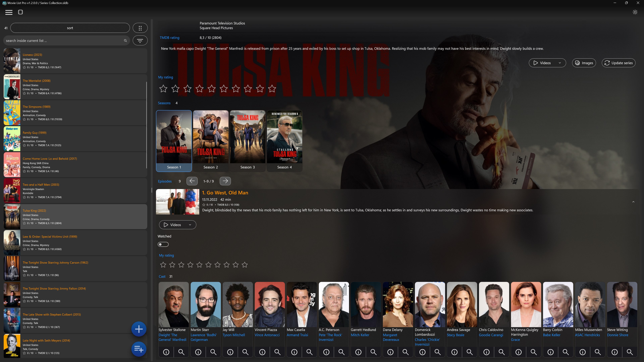Image resolution: width=644 pixels, height=362 pixels.
Task: Rate episode seven stars
Action: tap(218, 265)
